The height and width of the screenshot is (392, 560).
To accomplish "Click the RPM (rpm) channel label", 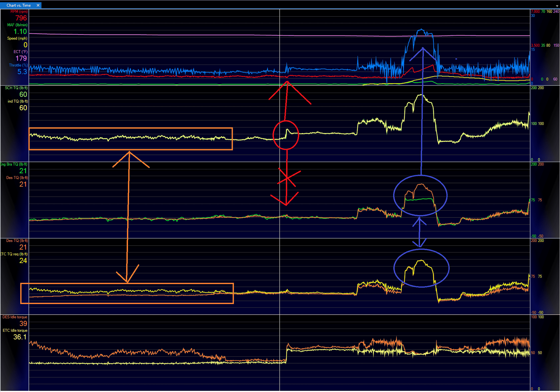I will coord(19,11).
